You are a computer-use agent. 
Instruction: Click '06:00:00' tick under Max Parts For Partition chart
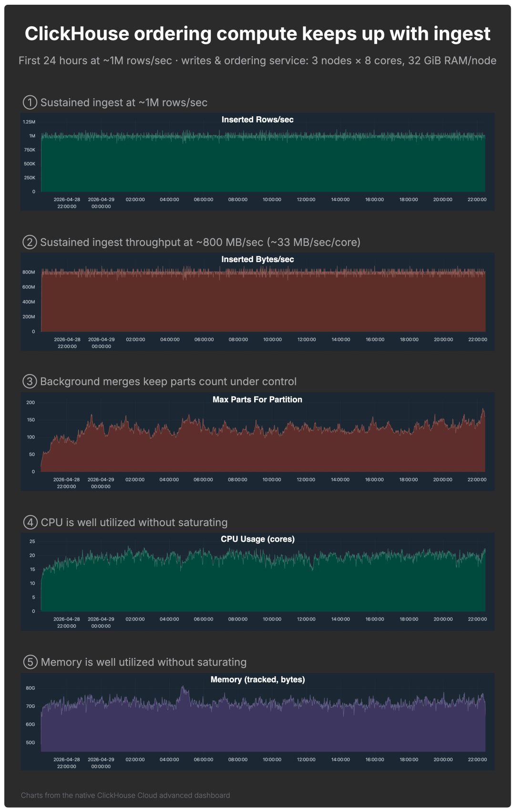pos(203,479)
